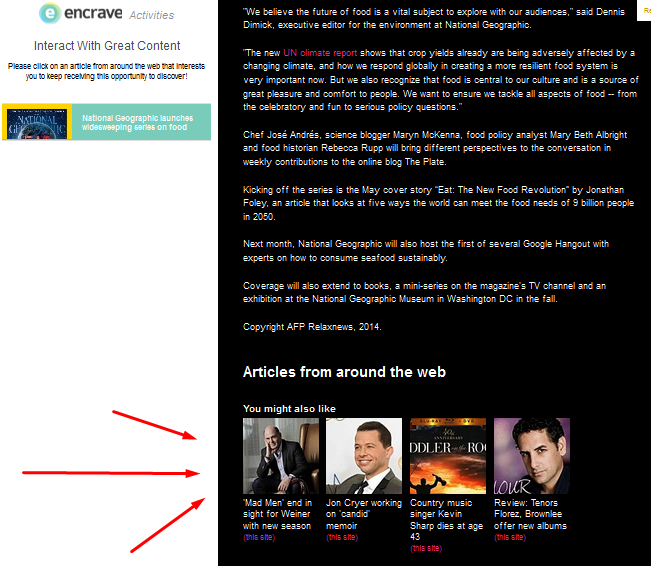The width and height of the screenshot is (651, 566).
Task: Click the encrave 'Activities' label
Action: (152, 15)
